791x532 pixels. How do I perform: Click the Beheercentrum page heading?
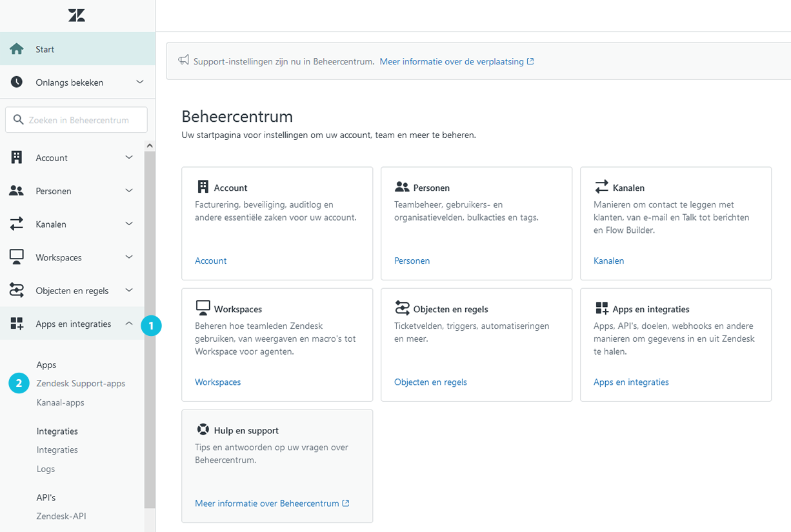click(x=237, y=117)
